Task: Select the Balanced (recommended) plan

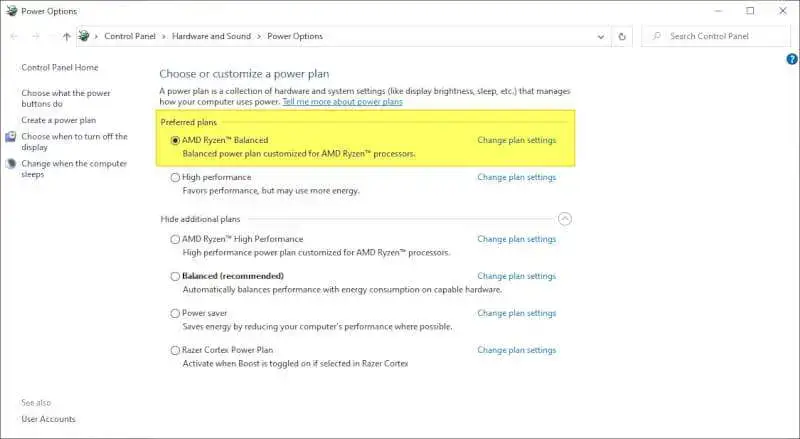Action: 175,276
